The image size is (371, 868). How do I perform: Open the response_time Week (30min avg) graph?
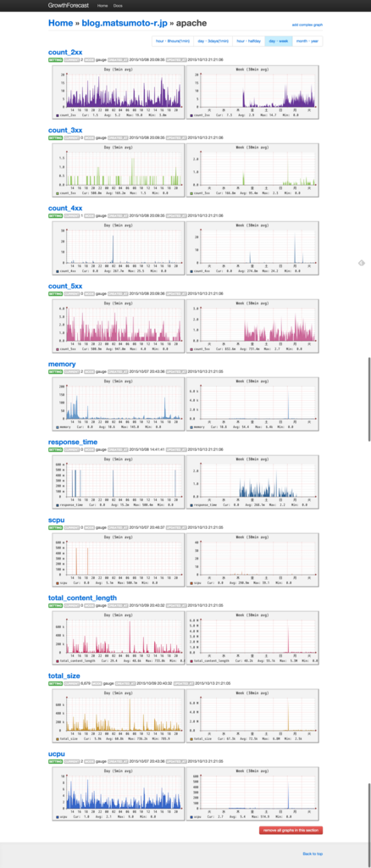[252, 481]
